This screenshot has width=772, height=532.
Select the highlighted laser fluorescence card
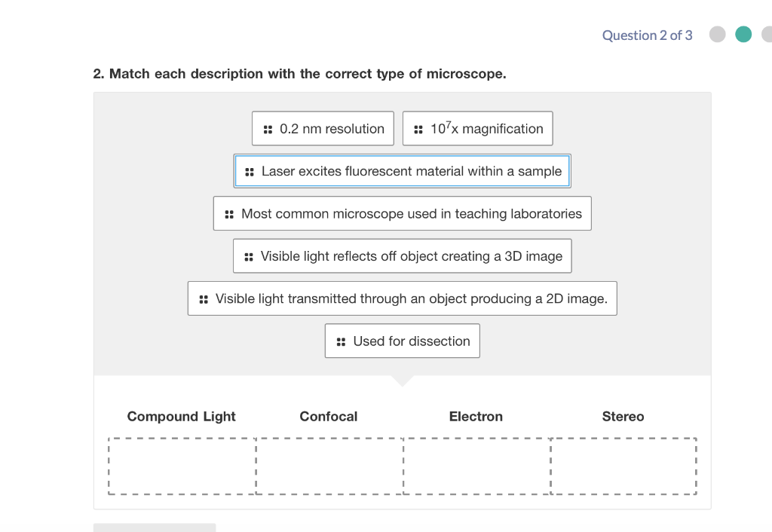pyautogui.click(x=402, y=171)
